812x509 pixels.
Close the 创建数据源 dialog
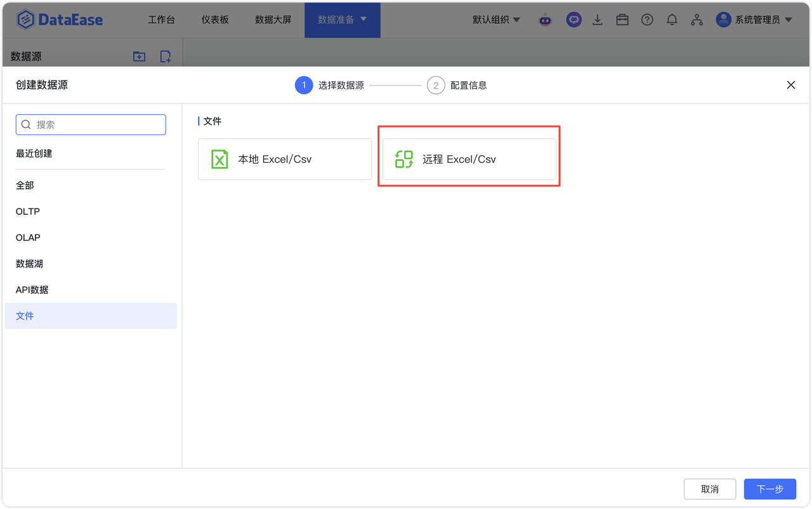point(791,85)
